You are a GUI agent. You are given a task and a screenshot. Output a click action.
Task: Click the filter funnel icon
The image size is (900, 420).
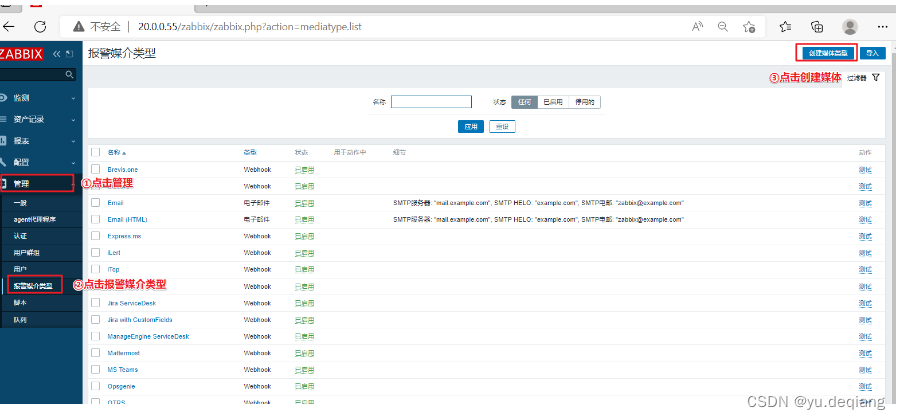click(x=875, y=77)
